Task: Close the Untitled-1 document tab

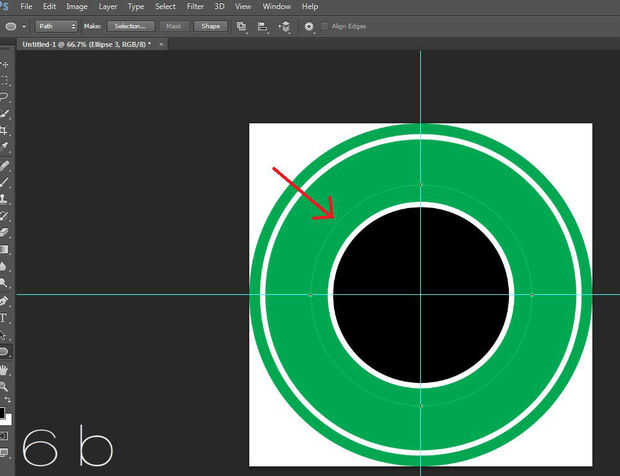Action: [x=162, y=45]
